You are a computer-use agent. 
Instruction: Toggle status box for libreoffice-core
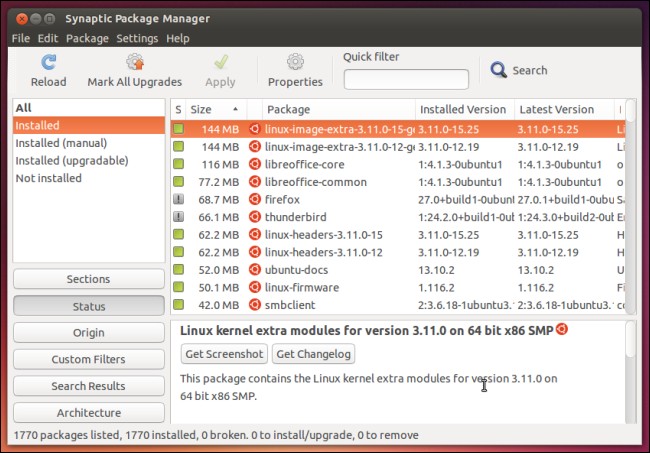pyautogui.click(x=178, y=164)
